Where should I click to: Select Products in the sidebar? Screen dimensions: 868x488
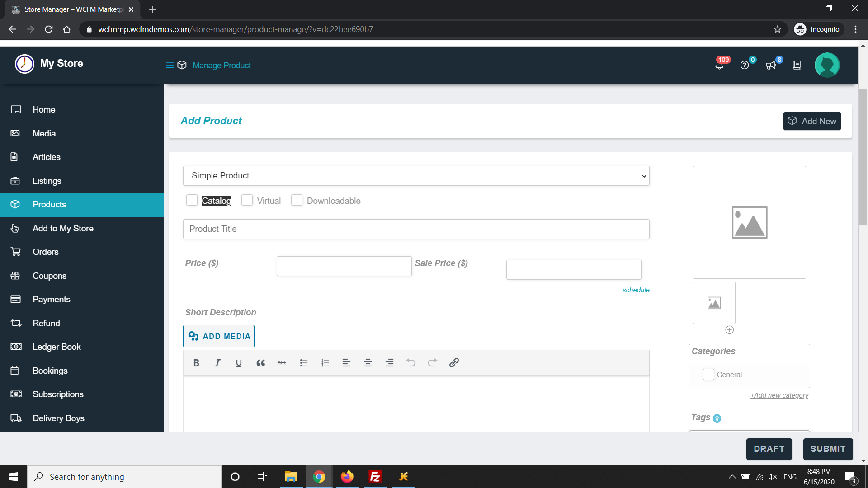click(x=82, y=205)
